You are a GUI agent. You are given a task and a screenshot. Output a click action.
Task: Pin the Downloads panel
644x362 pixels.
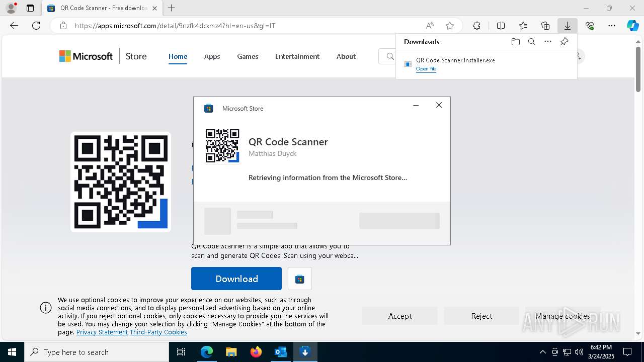[x=564, y=42]
